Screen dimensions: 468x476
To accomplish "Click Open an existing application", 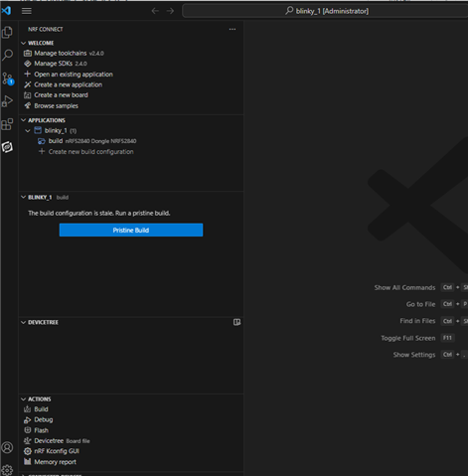I will [69, 75].
